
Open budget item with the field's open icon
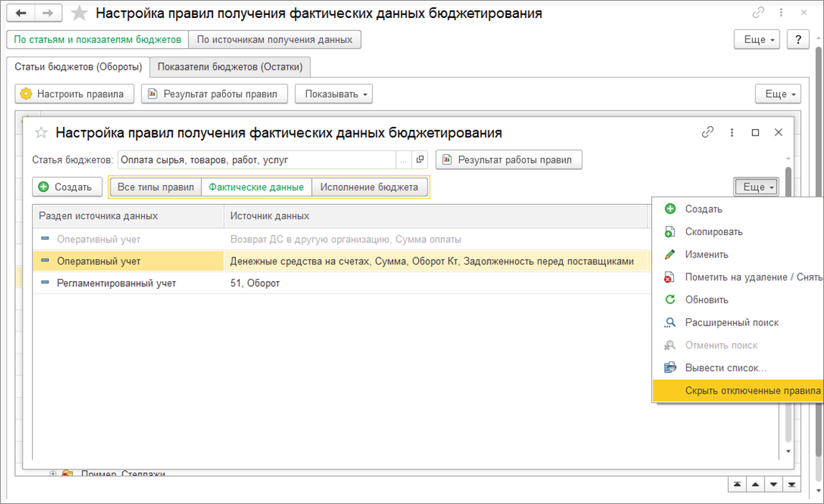(x=420, y=159)
